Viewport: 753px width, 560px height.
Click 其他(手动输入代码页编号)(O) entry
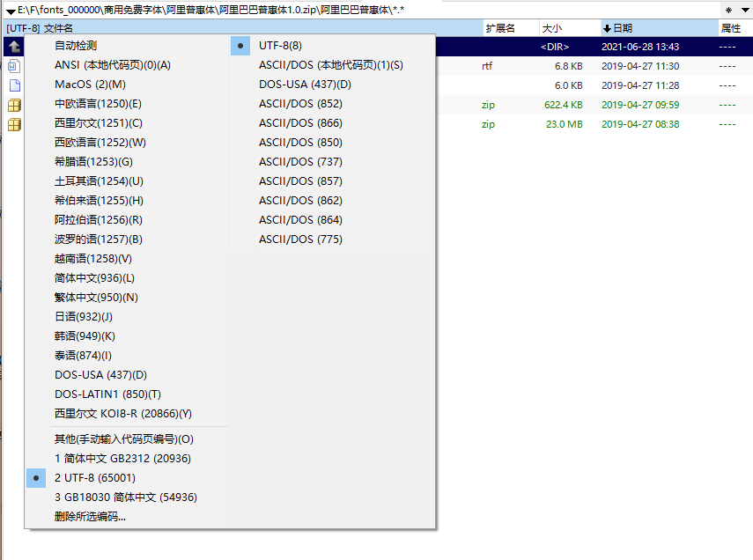(x=123, y=439)
